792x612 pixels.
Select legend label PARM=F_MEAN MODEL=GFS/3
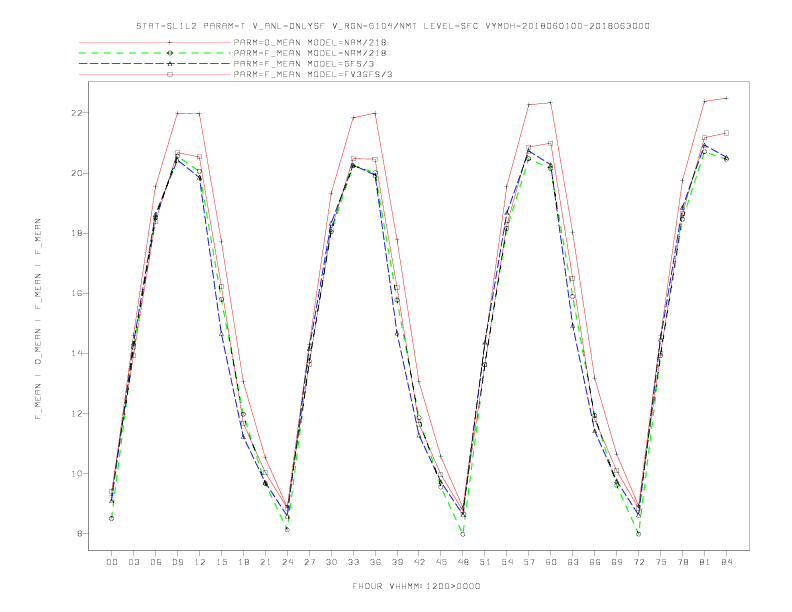tap(304, 64)
